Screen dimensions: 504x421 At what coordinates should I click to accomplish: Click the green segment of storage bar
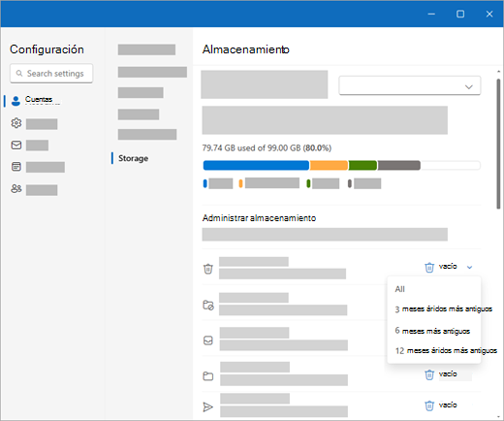tap(362, 165)
